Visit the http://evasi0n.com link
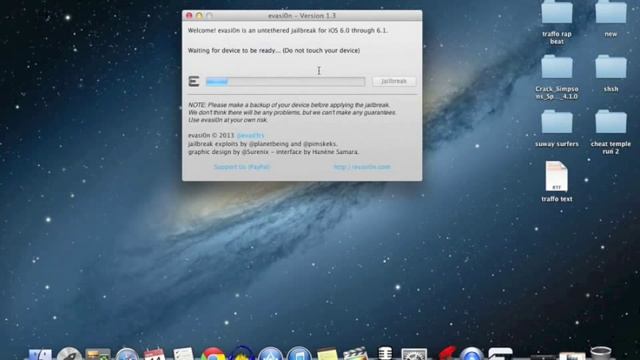Viewport: 640px width, 360px height. (x=362, y=167)
